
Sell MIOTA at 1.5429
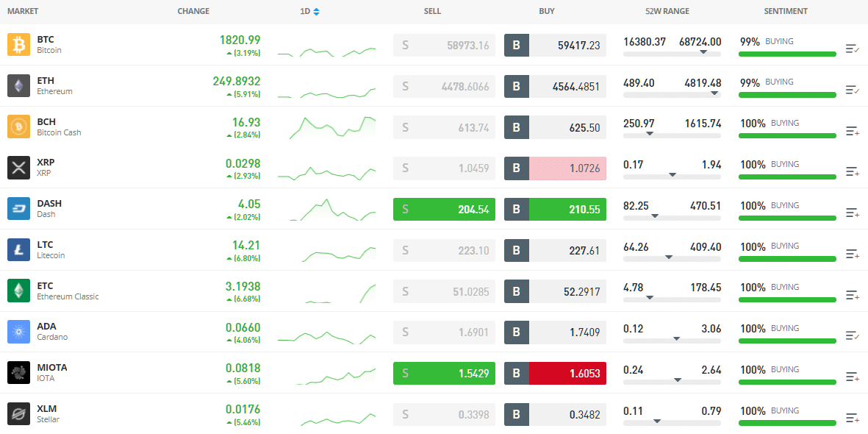tap(444, 374)
